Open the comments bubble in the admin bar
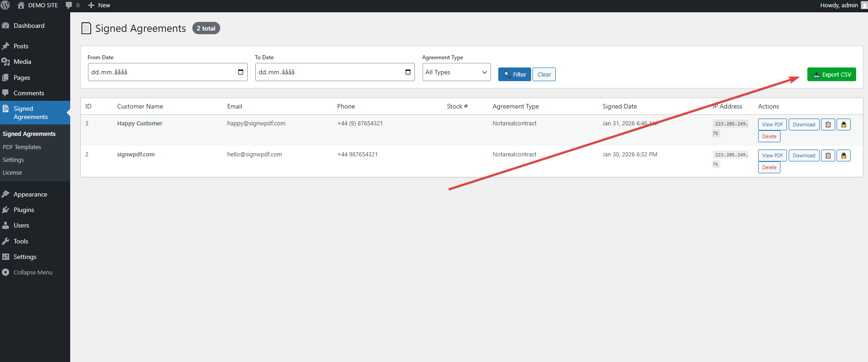The height and width of the screenshot is (362, 868). coord(72,5)
